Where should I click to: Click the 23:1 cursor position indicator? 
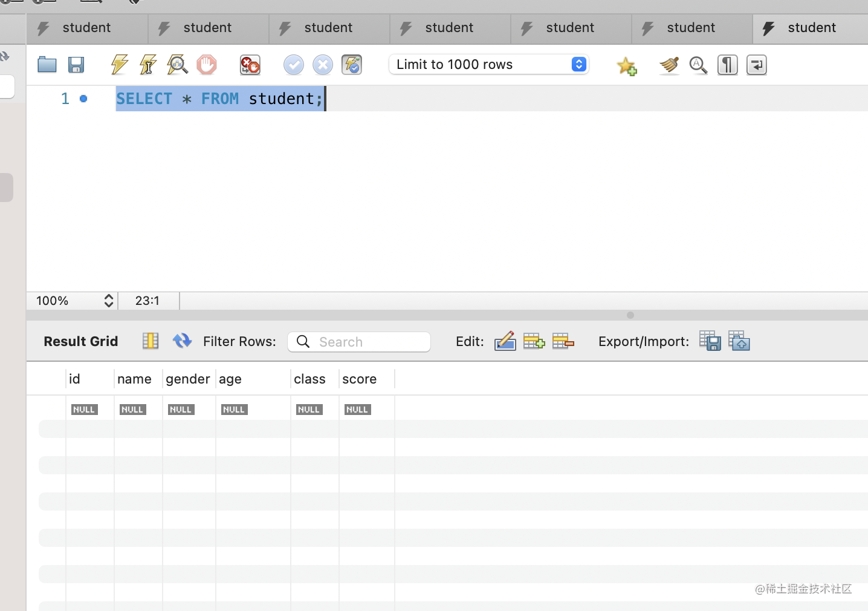147,301
